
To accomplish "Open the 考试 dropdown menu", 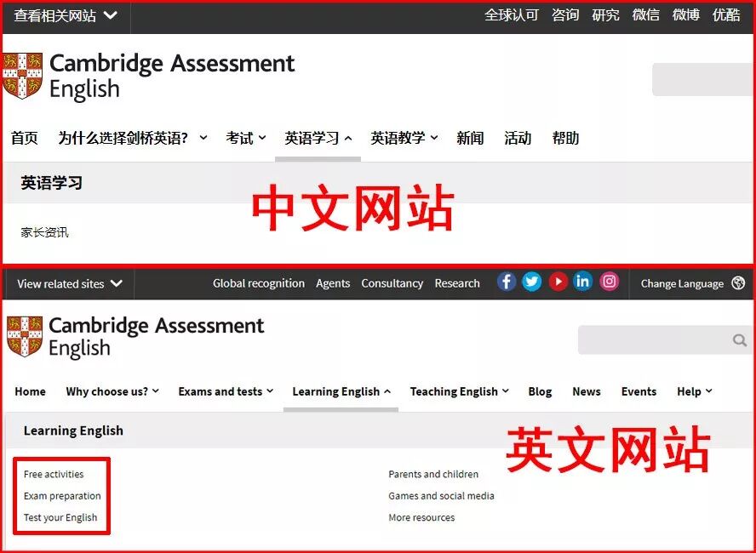I will 245,138.
